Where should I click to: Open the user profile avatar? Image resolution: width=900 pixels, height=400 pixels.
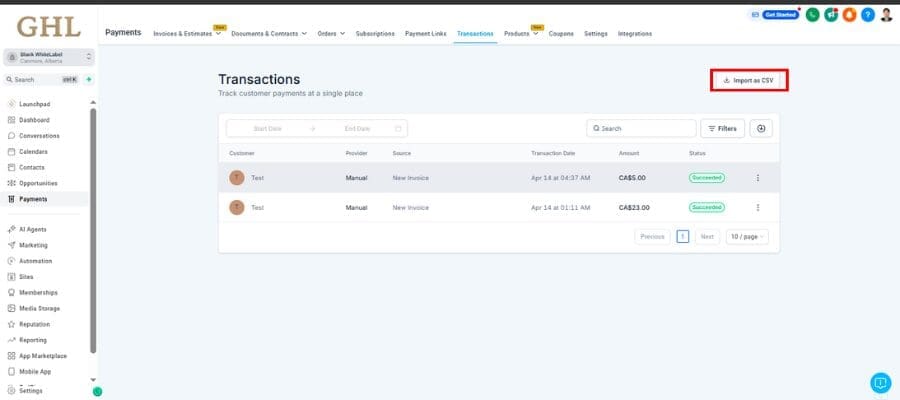click(886, 15)
